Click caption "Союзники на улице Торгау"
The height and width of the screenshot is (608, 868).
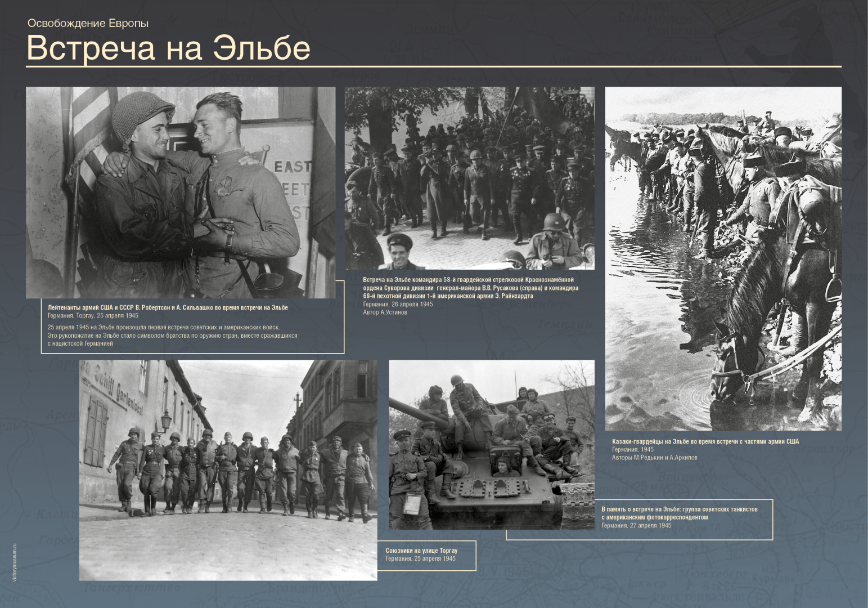tap(421, 551)
